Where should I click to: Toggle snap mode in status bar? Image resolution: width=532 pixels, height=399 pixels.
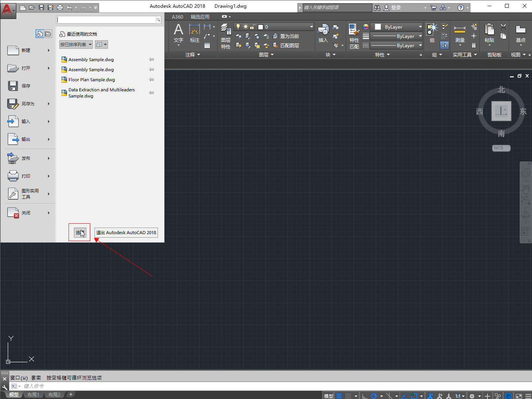coord(348,396)
